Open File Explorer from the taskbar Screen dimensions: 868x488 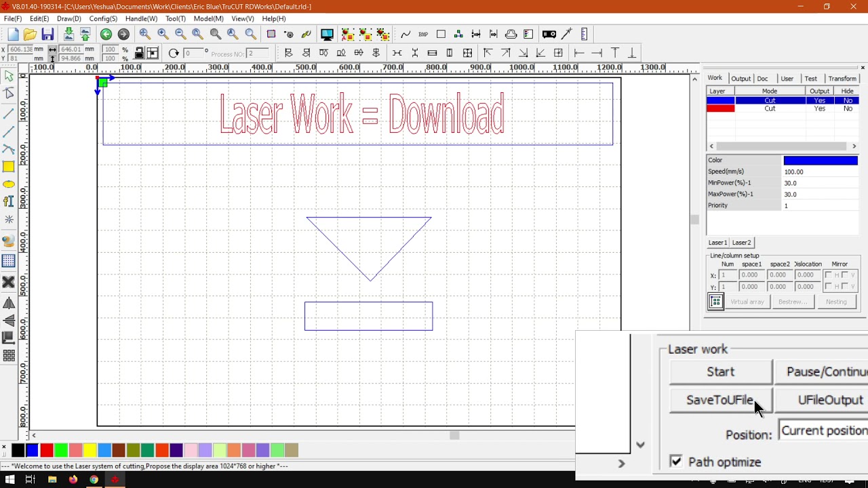[52, 480]
